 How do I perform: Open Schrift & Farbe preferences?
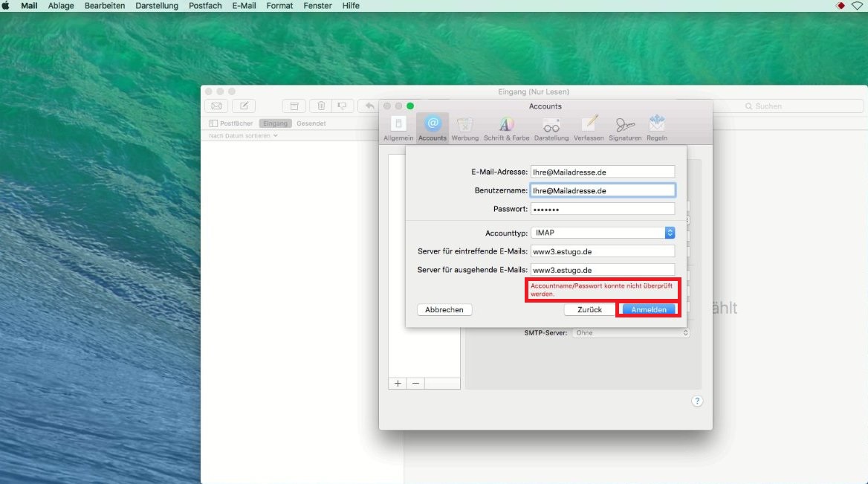tap(505, 128)
